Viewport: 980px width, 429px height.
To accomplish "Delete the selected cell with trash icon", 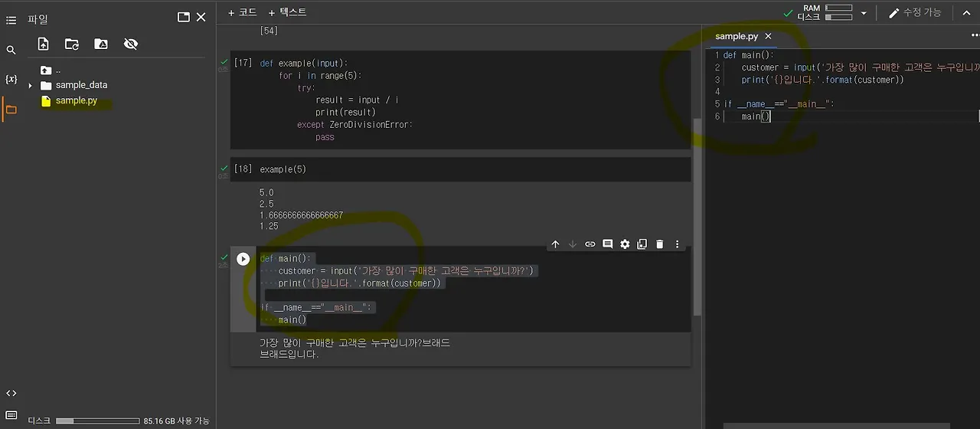I will [660, 244].
